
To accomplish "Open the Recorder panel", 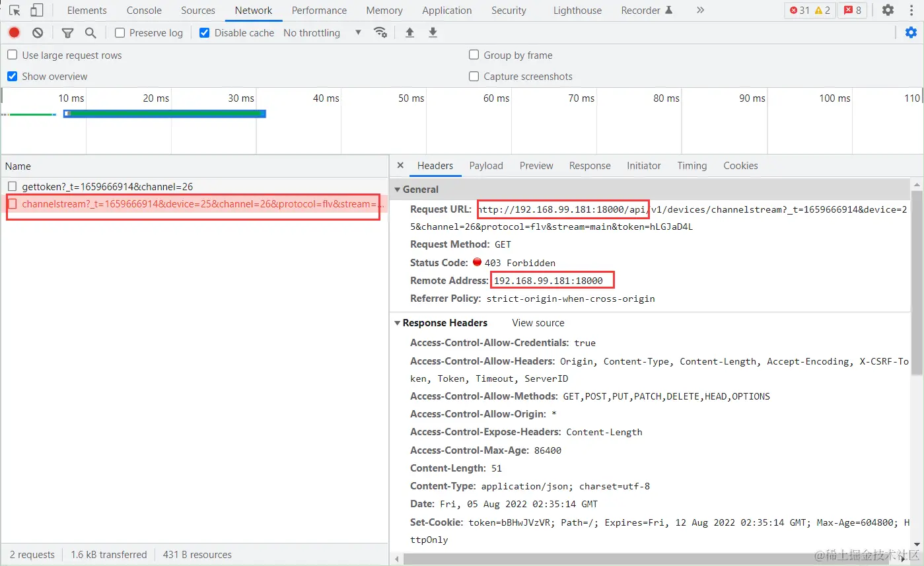I will [x=647, y=11].
